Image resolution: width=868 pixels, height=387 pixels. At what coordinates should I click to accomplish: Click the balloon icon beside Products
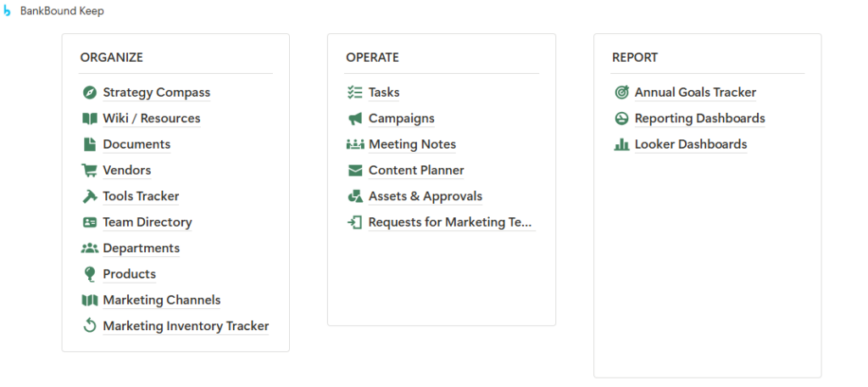click(x=90, y=274)
